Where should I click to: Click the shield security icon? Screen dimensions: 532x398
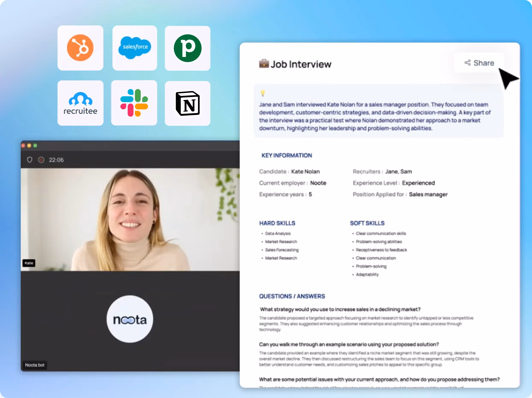pyautogui.click(x=30, y=160)
